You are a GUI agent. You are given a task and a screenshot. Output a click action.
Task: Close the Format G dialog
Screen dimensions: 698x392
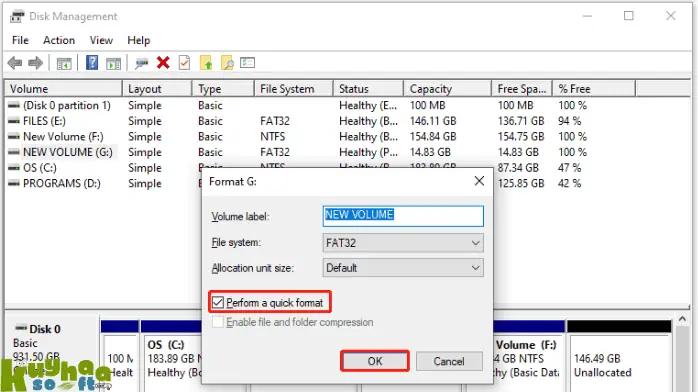pyautogui.click(x=479, y=181)
